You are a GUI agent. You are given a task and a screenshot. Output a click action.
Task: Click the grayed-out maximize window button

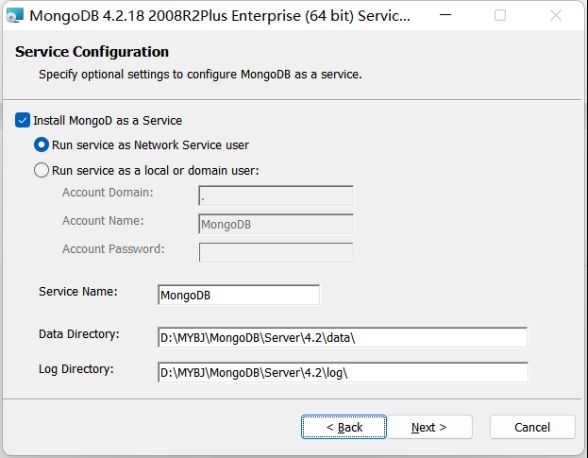pos(500,15)
